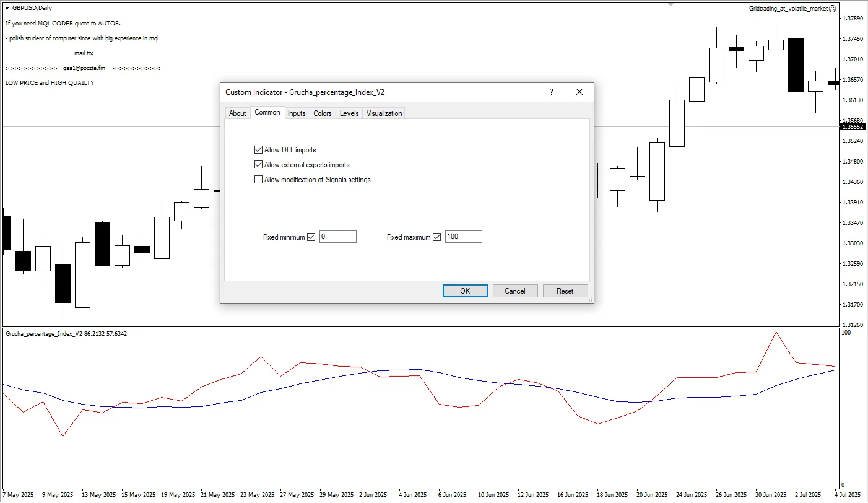868x503 pixels.
Task: Close the Custom Indicator dialog
Action: click(x=579, y=92)
